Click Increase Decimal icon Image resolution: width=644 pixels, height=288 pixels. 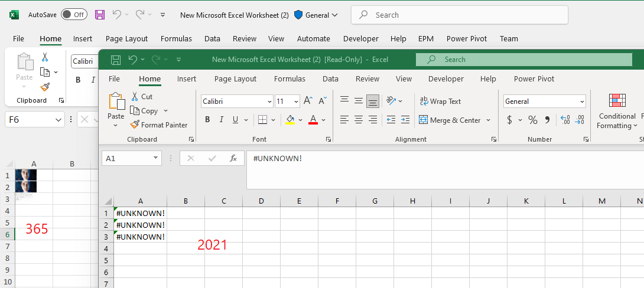point(565,120)
